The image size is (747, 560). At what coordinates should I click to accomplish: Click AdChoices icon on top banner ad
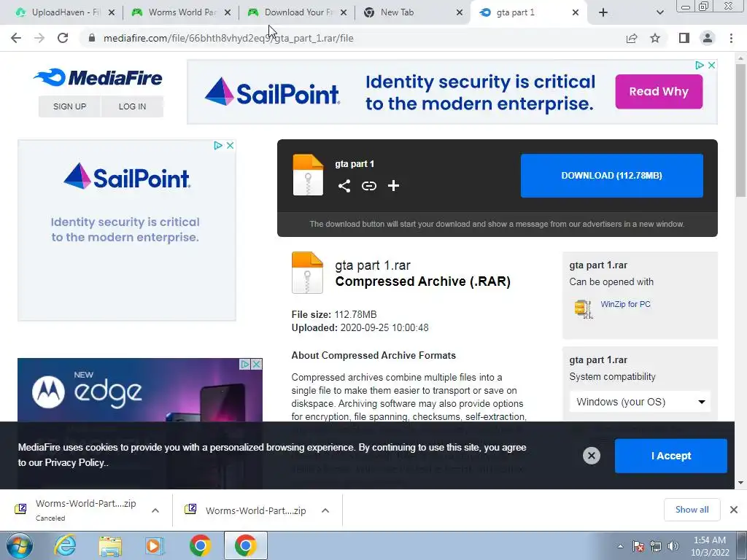pos(700,65)
